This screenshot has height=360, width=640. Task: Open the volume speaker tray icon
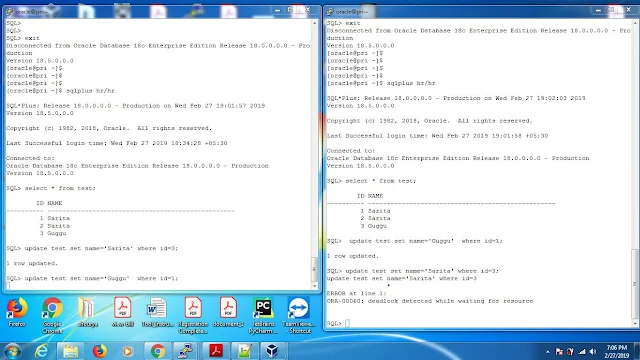tap(593, 351)
